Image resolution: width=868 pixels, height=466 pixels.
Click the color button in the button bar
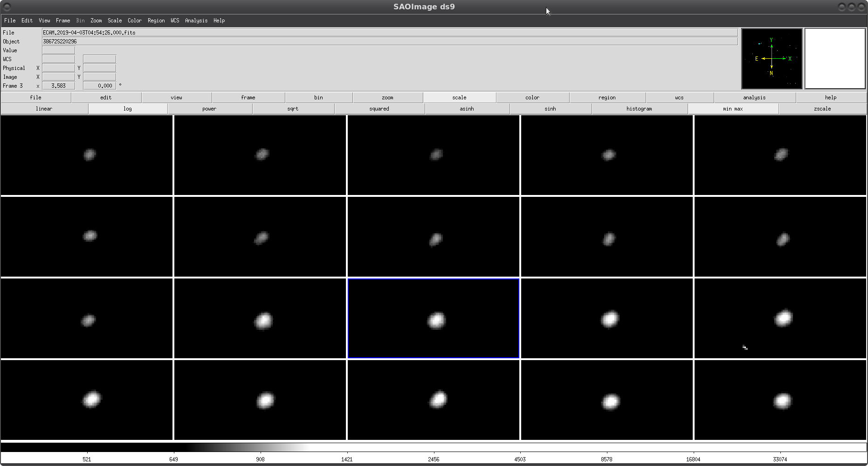[x=532, y=97]
